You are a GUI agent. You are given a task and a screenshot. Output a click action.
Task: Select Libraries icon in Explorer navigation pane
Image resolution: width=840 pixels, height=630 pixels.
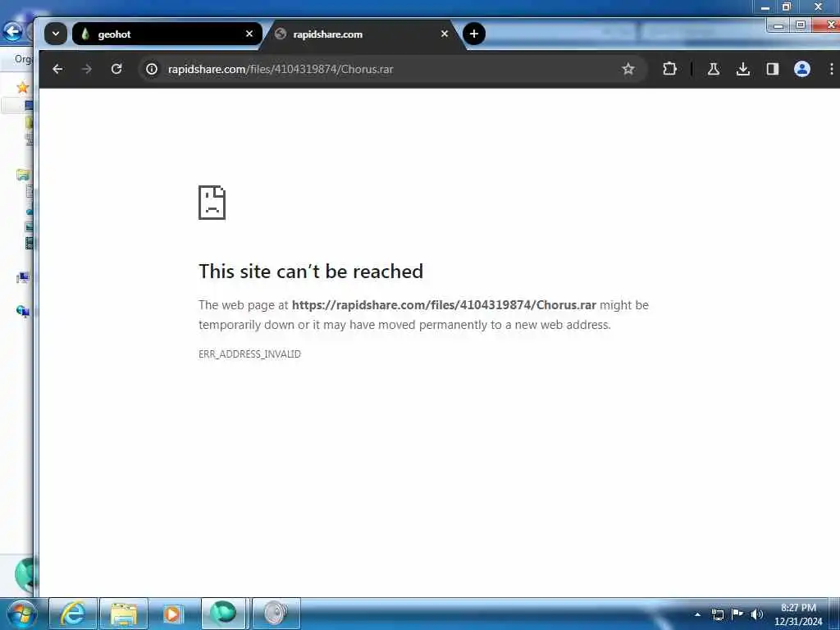point(22,175)
